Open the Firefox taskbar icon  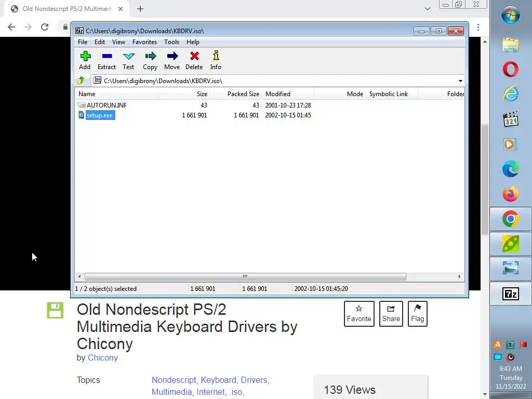point(511,194)
